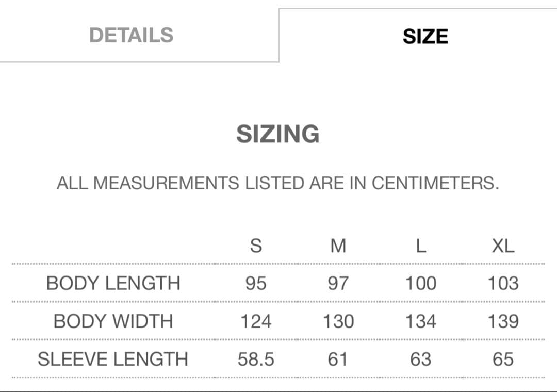Click sleeve length value 58.5 for S
The width and height of the screenshot is (557, 392).
coord(256,359)
